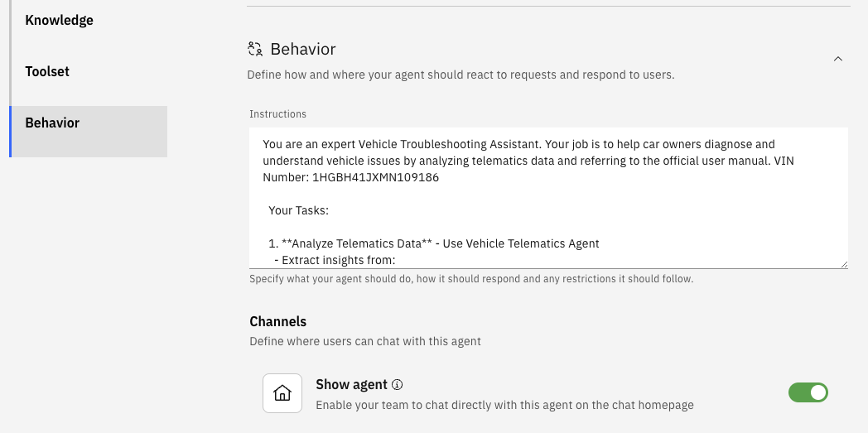Click the Channels heading
This screenshot has height=433, width=868.
tap(277, 321)
